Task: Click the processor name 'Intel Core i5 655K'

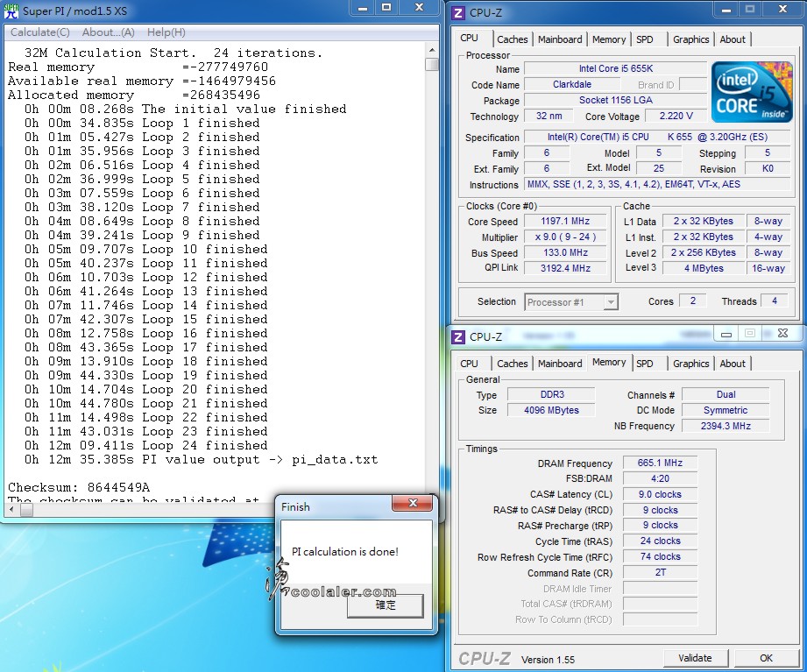Action: (x=615, y=68)
